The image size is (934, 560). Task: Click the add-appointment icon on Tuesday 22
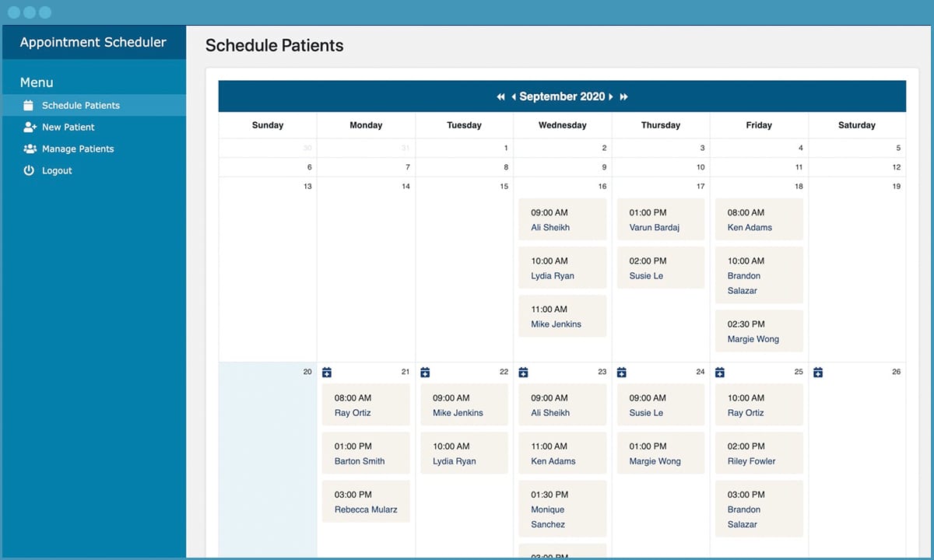pyautogui.click(x=425, y=373)
